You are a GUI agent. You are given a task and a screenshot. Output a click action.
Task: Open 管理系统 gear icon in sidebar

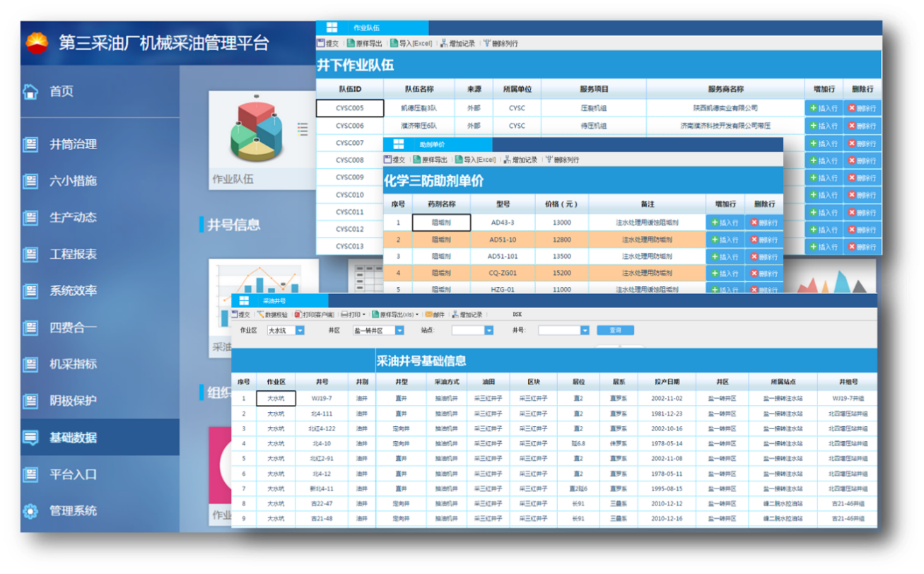tap(30, 511)
